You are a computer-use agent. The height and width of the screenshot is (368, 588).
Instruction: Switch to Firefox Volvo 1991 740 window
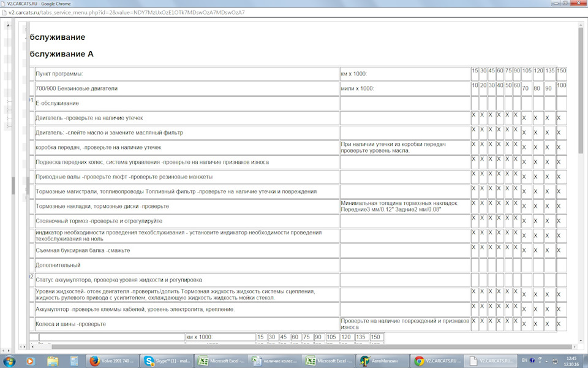(x=113, y=361)
